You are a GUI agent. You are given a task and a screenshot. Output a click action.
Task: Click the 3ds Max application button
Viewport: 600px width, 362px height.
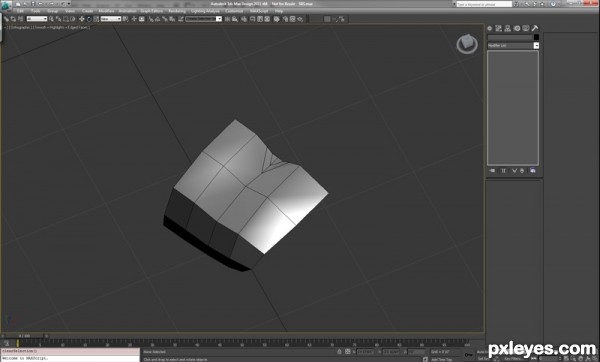click(6, 6)
